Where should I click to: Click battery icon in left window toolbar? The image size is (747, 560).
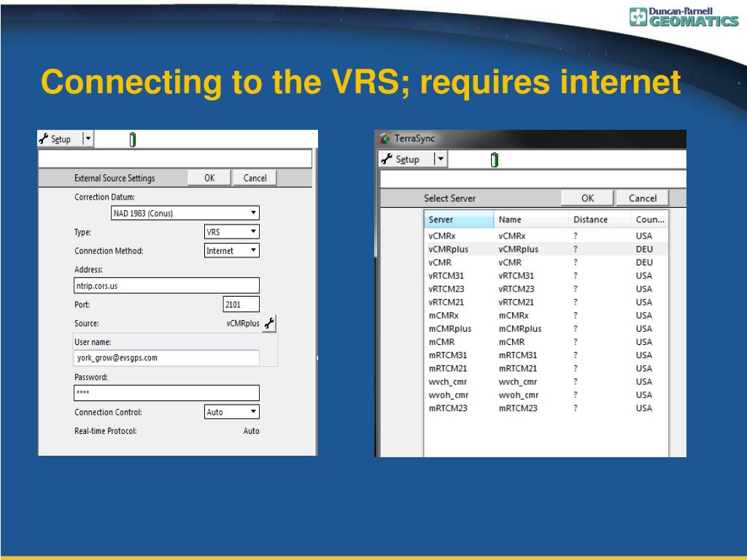tap(133, 139)
